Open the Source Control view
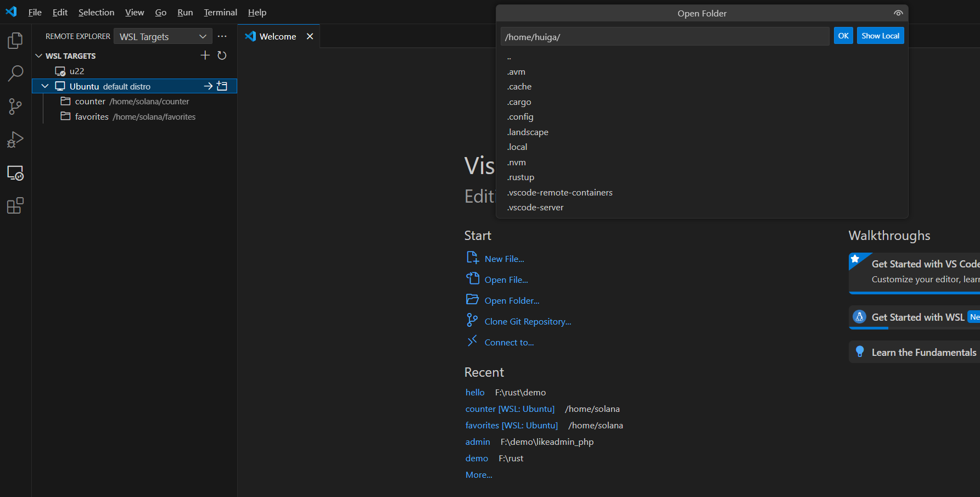This screenshot has height=497, width=980. pyautogui.click(x=15, y=107)
